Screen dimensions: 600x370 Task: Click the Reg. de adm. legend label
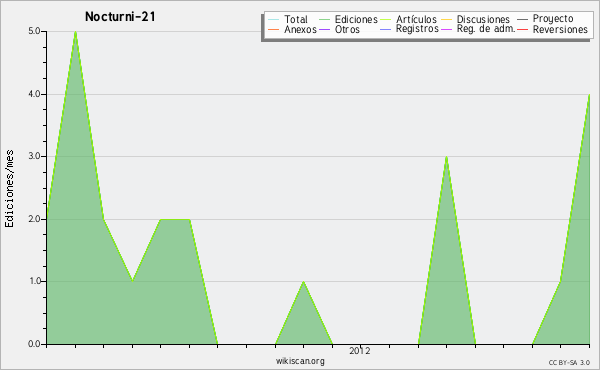click(x=486, y=29)
